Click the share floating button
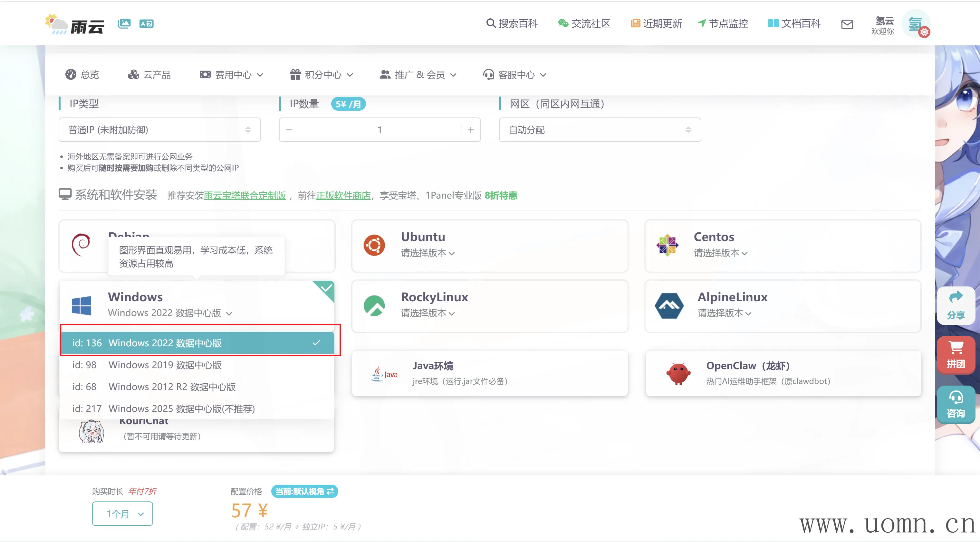Screen dimensions: 980x542 click(956, 305)
